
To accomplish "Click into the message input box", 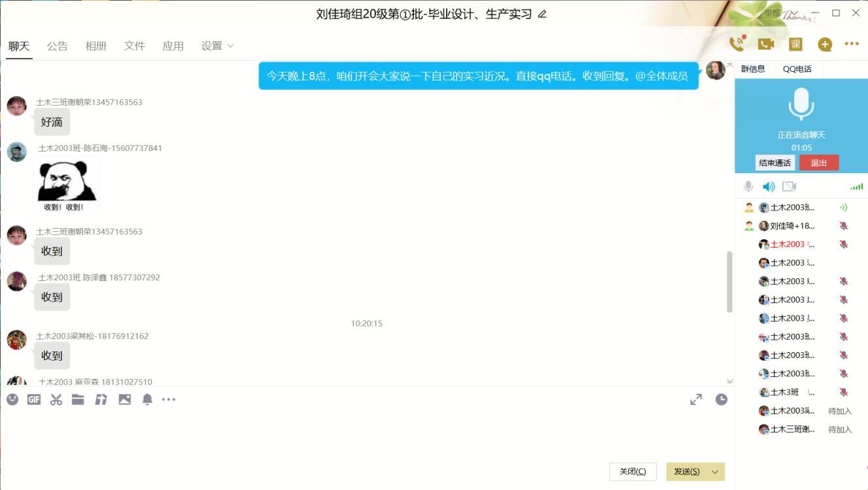I will 366,434.
